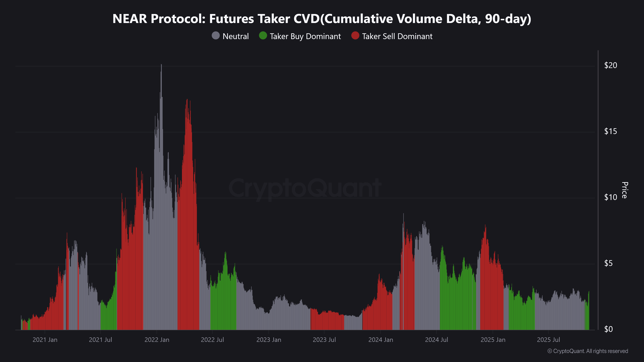Click the $0 price axis label
This screenshot has width=644, height=362.
[608, 329]
